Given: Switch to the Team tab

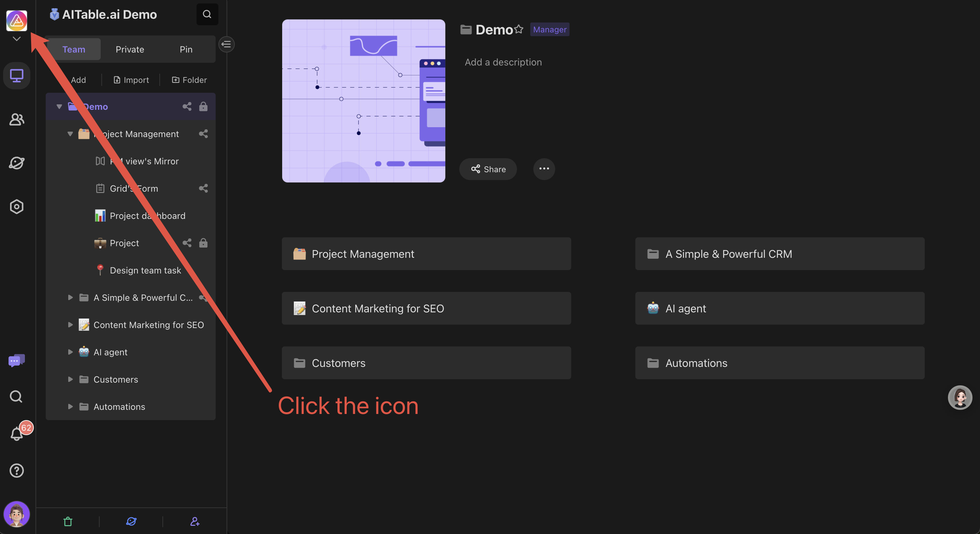Looking at the screenshot, I should (x=74, y=49).
